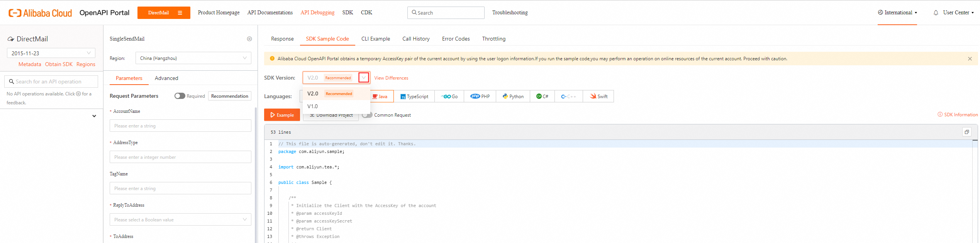Screen dimensions: 980x243
Task: Open the International region dropdown
Action: [897, 13]
